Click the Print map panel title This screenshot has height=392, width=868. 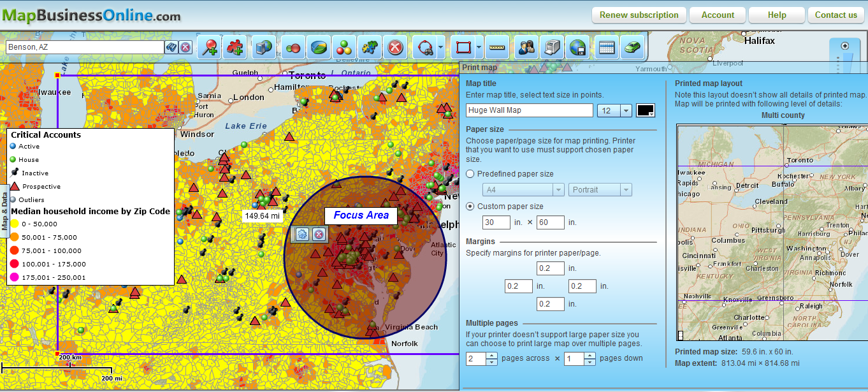pyautogui.click(x=479, y=67)
